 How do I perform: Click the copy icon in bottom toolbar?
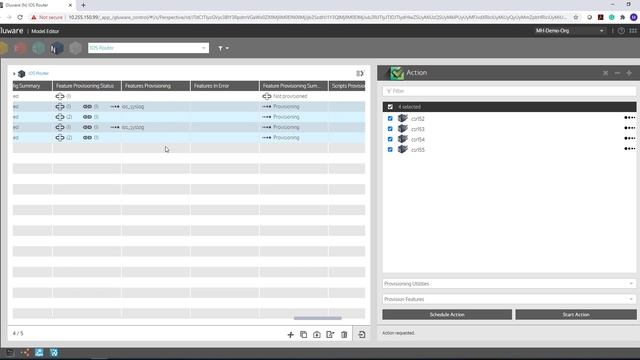(304, 334)
